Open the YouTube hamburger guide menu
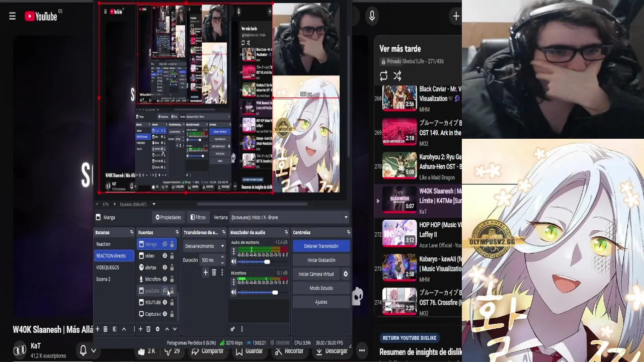Screen dimensions: 644x362 pos(12,17)
